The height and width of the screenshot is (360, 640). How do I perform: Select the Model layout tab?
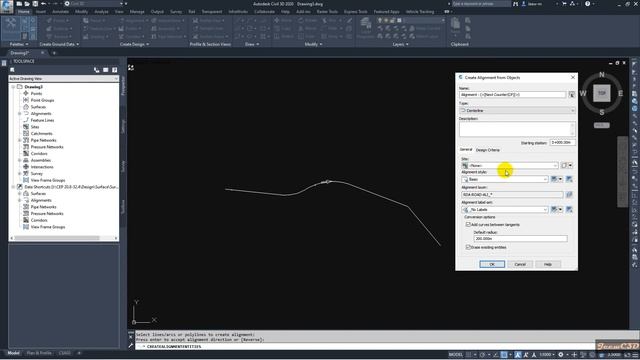(13, 353)
